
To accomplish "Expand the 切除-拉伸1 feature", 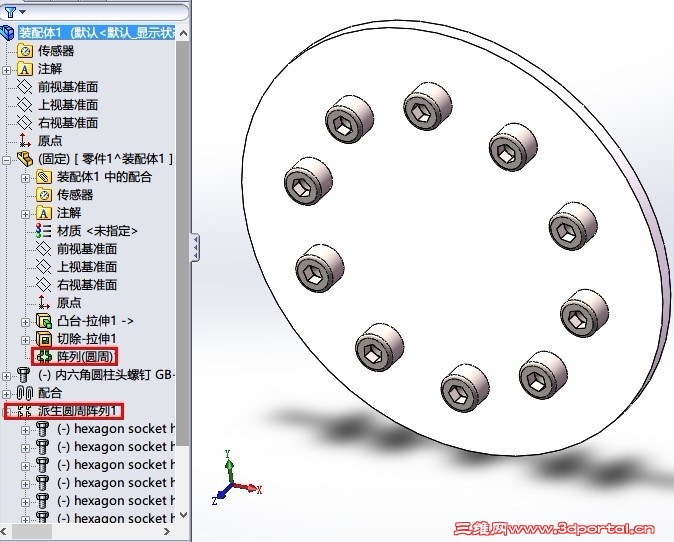I will 25,340.
